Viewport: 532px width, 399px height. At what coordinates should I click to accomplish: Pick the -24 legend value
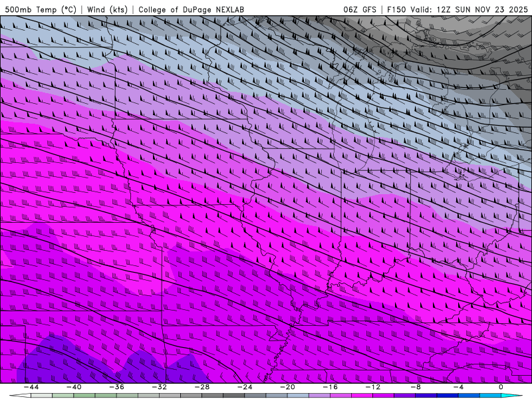tap(245, 387)
